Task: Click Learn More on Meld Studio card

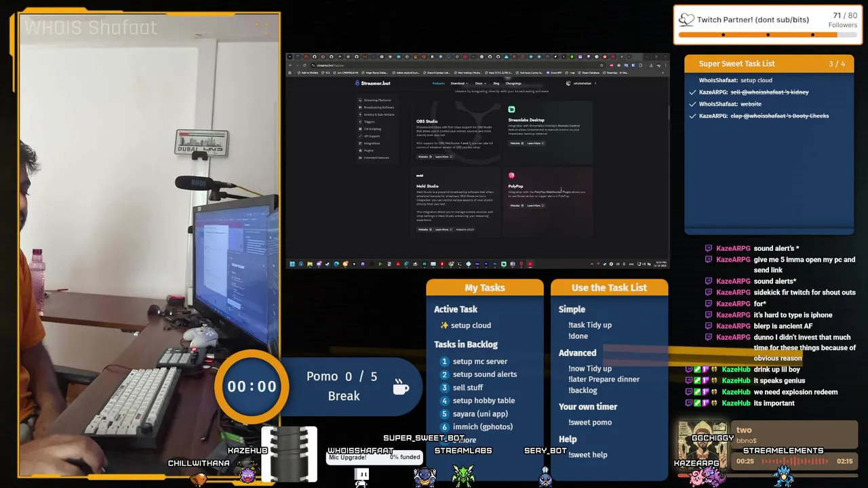Action: [x=443, y=229]
